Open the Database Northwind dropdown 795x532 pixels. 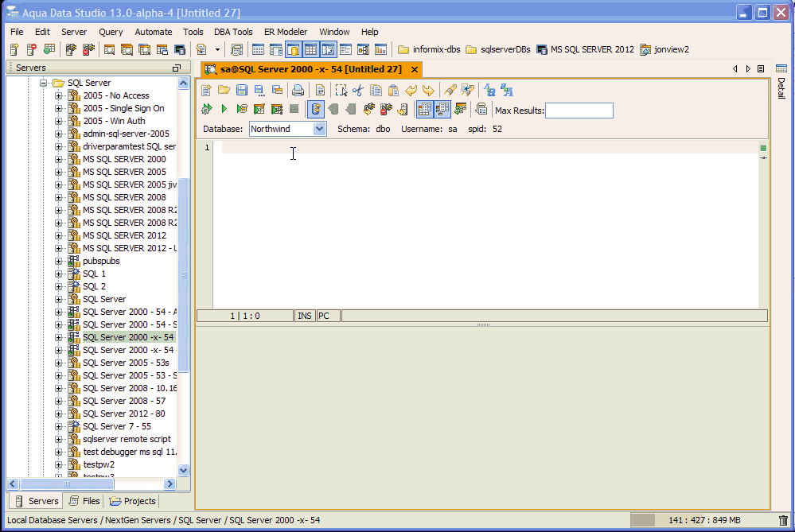pyautogui.click(x=319, y=129)
